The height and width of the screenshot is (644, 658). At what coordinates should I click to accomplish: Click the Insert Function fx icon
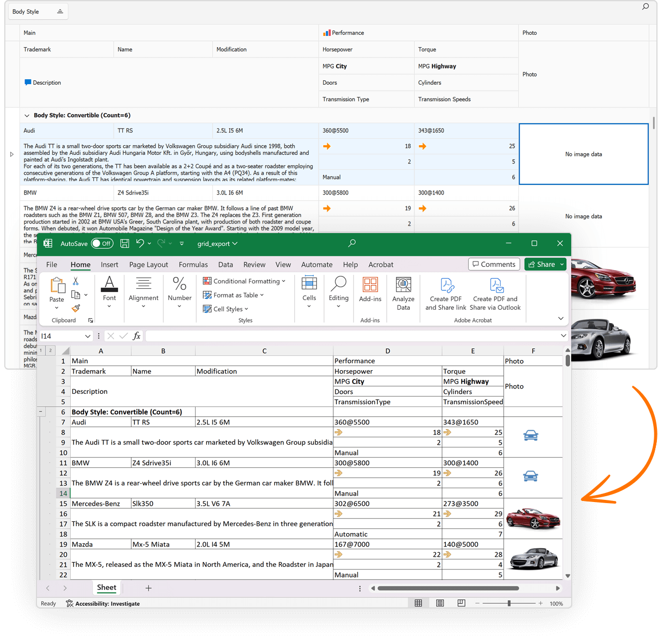[137, 335]
